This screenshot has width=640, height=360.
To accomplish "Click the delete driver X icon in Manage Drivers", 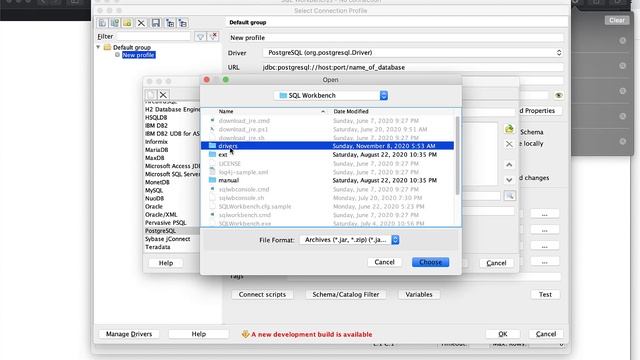I will [163, 94].
